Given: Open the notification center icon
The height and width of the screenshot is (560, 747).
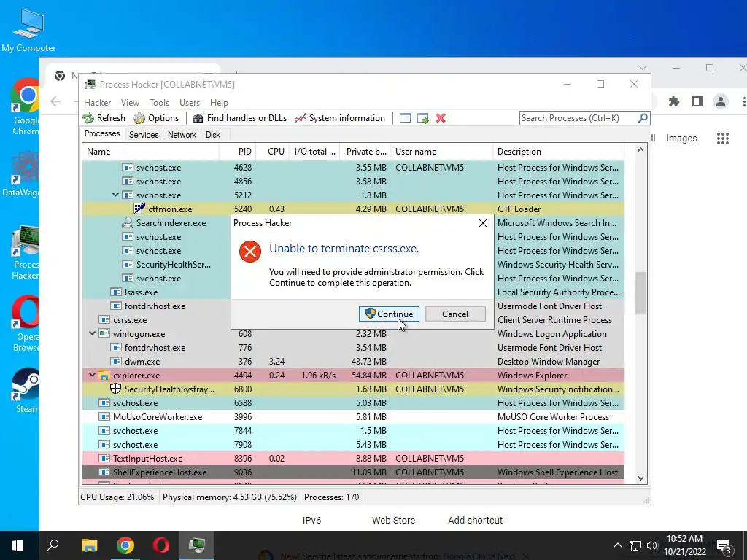Looking at the screenshot, I should pos(724,545).
